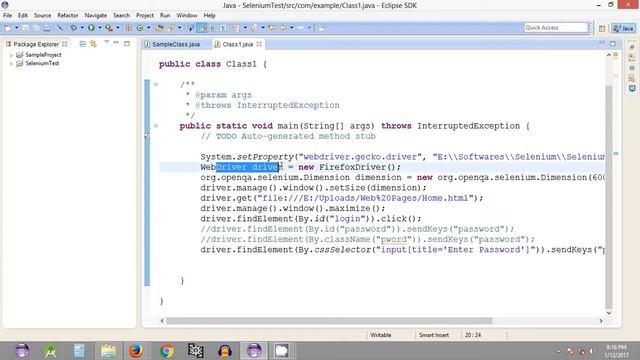Open the Window menu
Screen dimensions: 640x360
[x=187, y=16]
